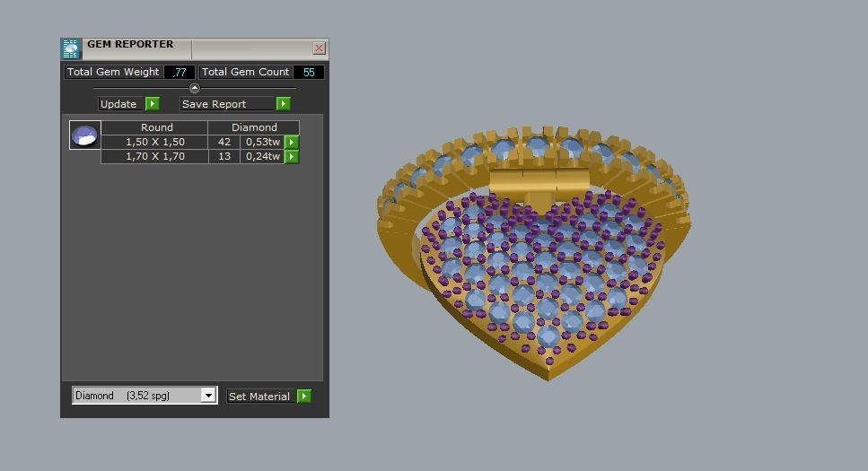868x471 pixels.
Task: Select the 1,50 X 1,50 size cell
Action: (154, 143)
